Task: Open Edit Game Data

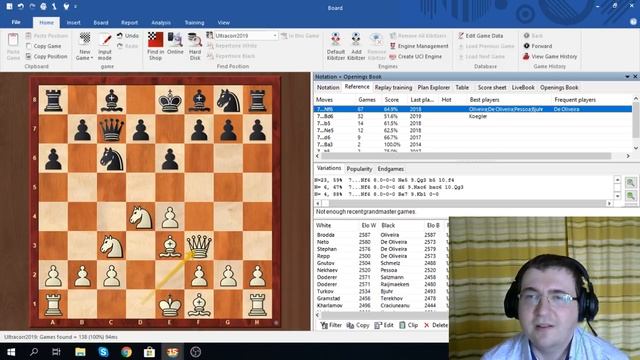Action: (x=480, y=36)
